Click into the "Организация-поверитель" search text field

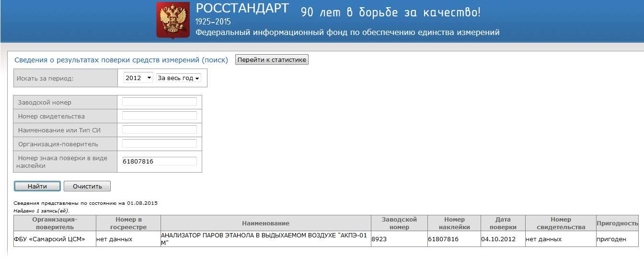tap(160, 143)
